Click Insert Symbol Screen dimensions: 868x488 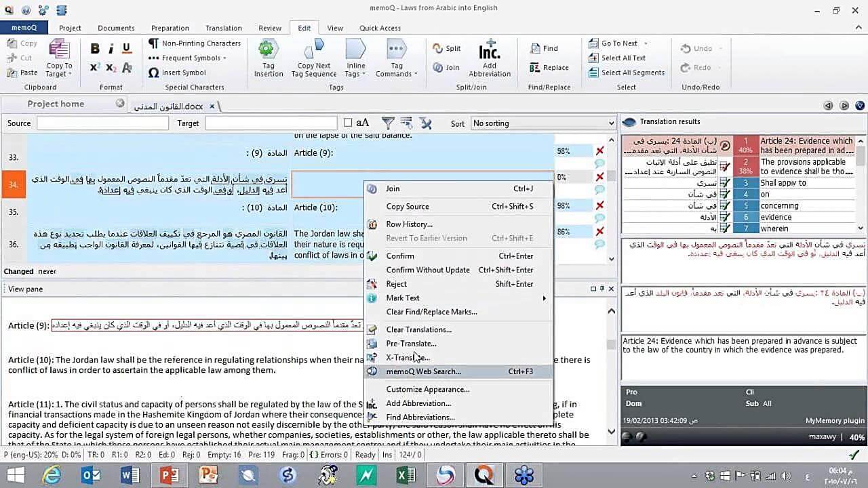click(x=177, y=73)
